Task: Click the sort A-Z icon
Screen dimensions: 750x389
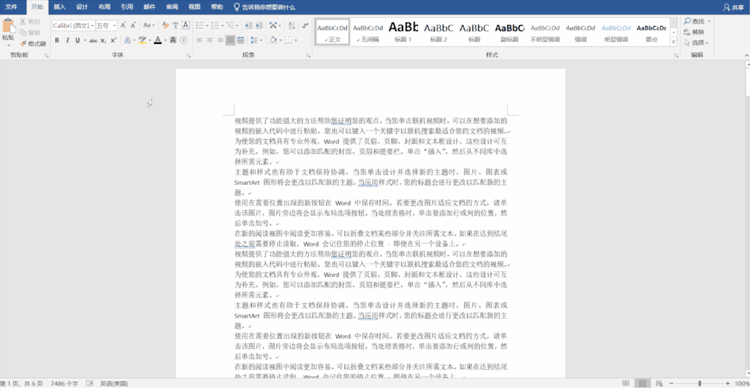Action: 292,25
